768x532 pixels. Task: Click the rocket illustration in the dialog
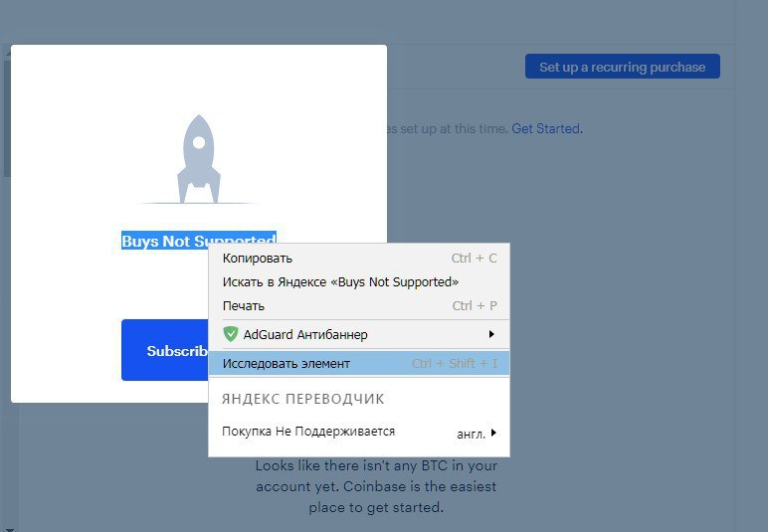tap(198, 159)
